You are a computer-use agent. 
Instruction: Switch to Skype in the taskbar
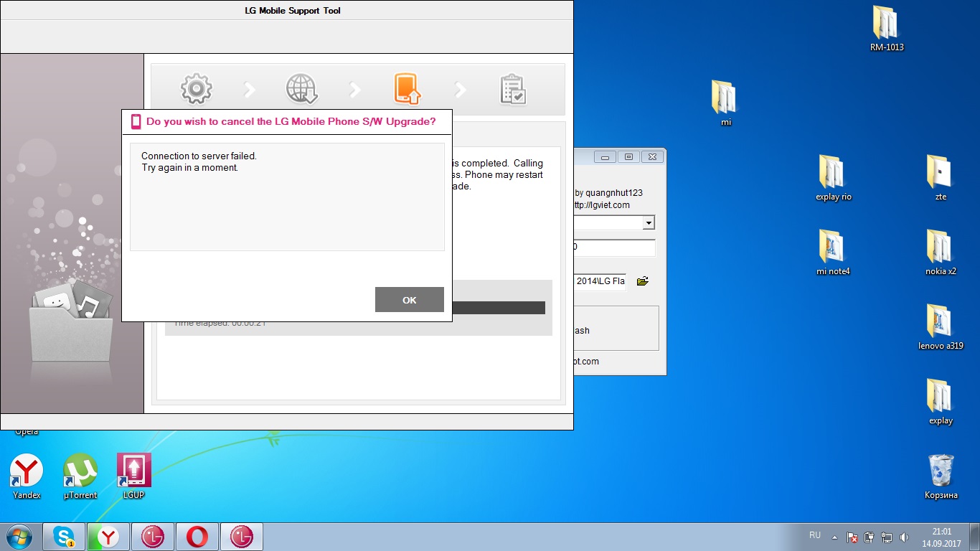point(64,537)
